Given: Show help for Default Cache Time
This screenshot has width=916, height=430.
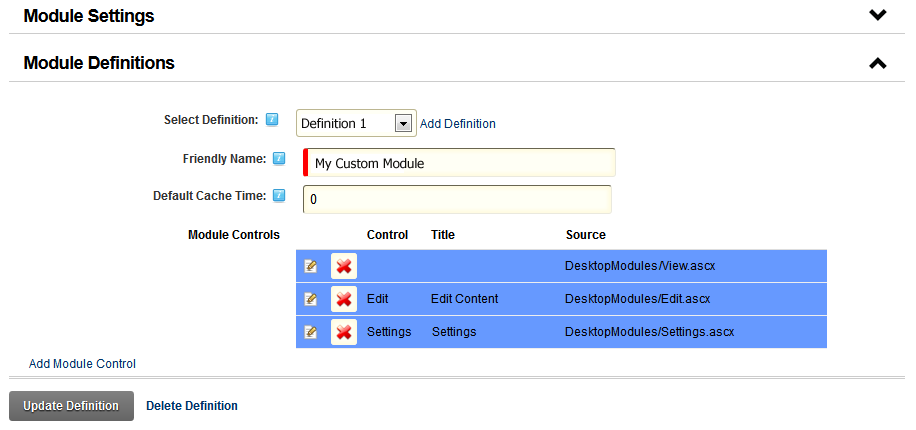Looking at the screenshot, I should [x=279, y=196].
